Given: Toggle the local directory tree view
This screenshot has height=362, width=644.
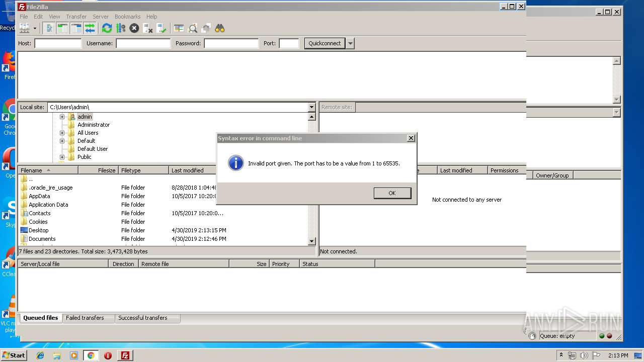Looking at the screenshot, I should click(x=62, y=28).
